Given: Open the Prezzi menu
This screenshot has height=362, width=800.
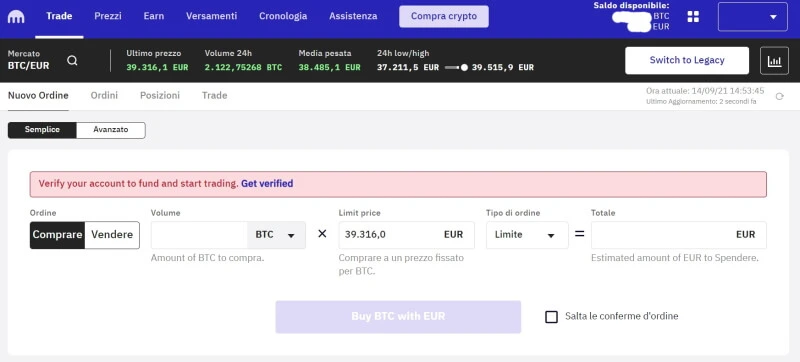Looking at the screenshot, I should 108,16.
